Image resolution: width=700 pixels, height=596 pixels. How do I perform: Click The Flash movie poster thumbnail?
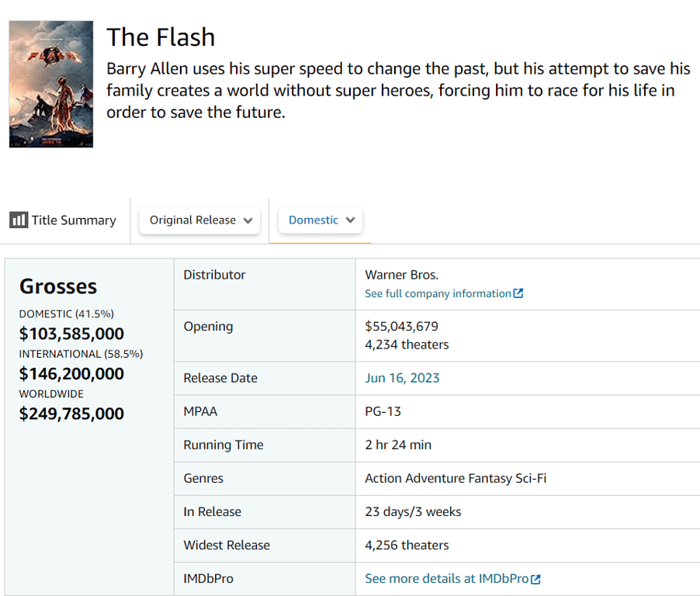pyautogui.click(x=51, y=84)
